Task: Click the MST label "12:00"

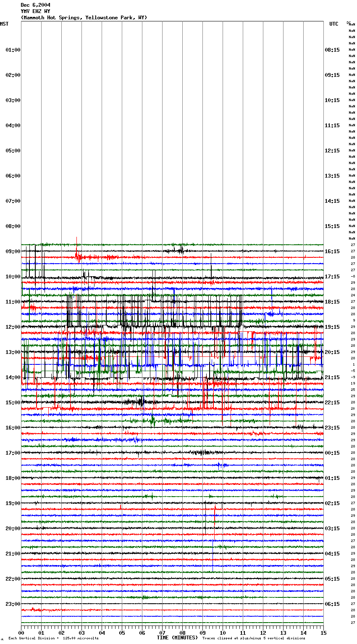Action: pos(13,327)
